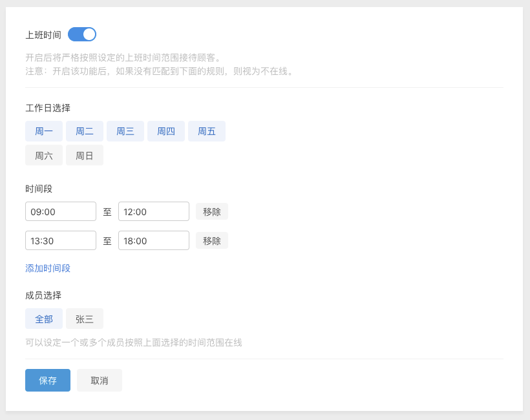Toggle the 上班时间 switch off
Image resolution: width=530 pixels, height=420 pixels.
click(x=82, y=34)
